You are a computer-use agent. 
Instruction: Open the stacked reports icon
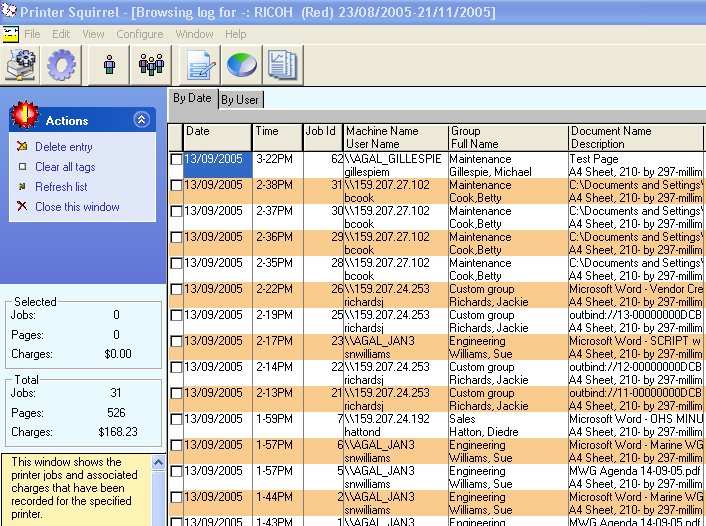(283, 65)
